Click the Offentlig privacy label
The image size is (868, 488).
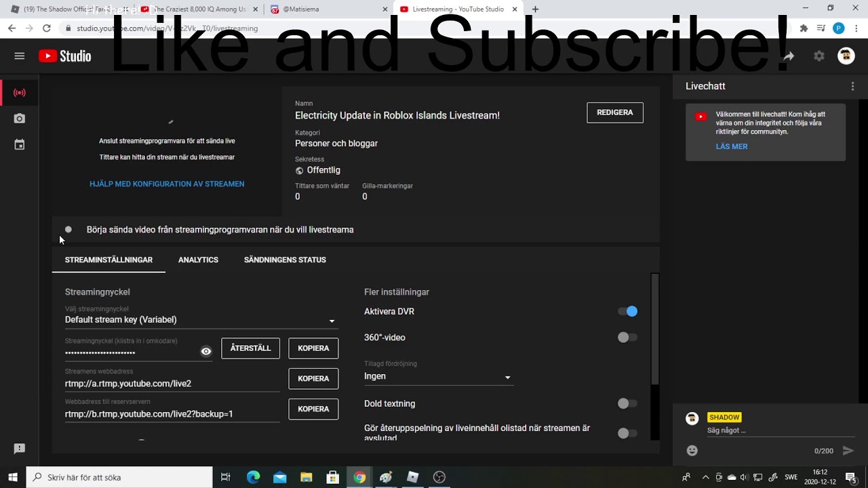323,170
